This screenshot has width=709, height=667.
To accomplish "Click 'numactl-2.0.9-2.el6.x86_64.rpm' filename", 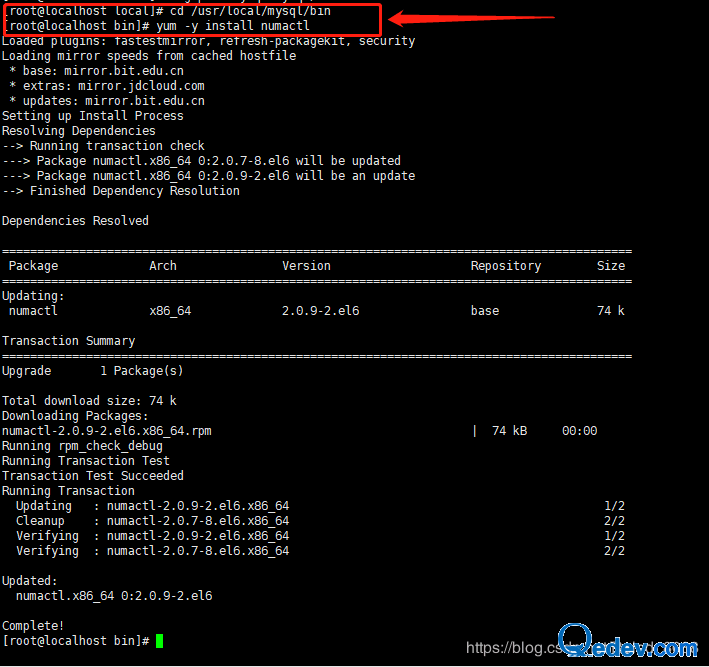I will pos(107,430).
